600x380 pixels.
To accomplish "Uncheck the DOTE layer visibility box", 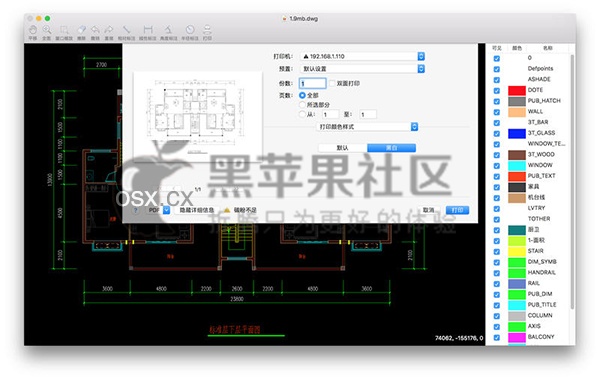I will pos(497,90).
